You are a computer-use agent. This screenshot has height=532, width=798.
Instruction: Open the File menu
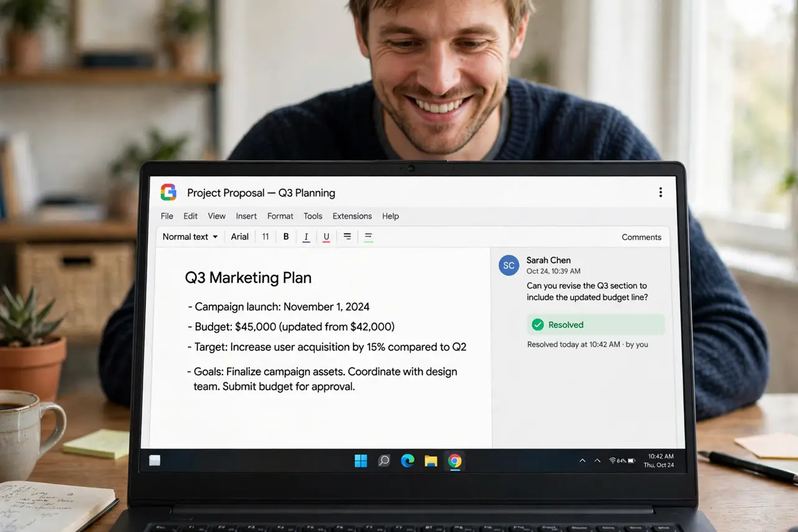[167, 216]
